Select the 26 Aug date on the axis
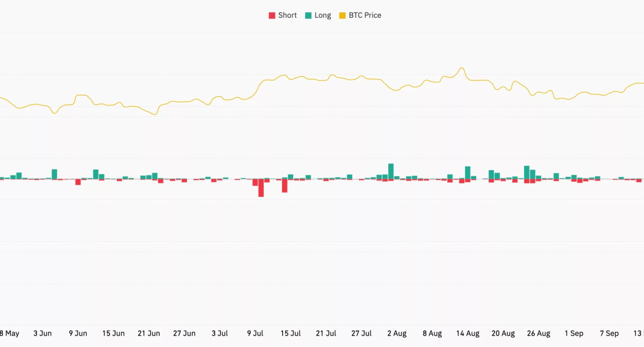This screenshot has width=644, height=347. pos(538,334)
